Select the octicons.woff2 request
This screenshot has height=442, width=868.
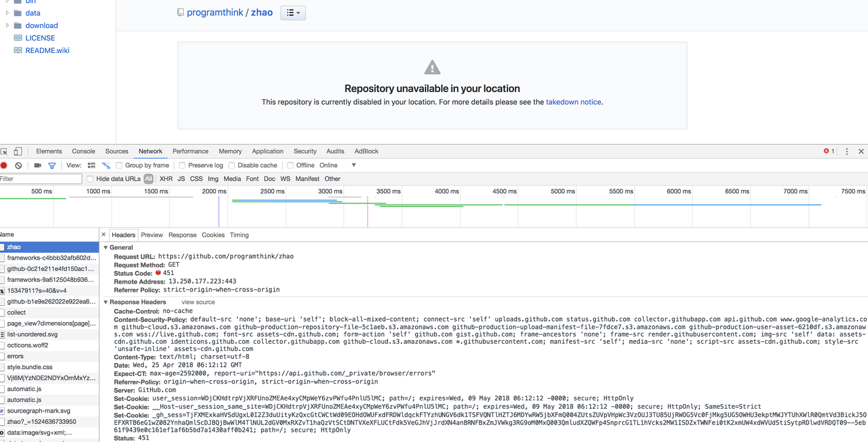pyautogui.click(x=49, y=345)
